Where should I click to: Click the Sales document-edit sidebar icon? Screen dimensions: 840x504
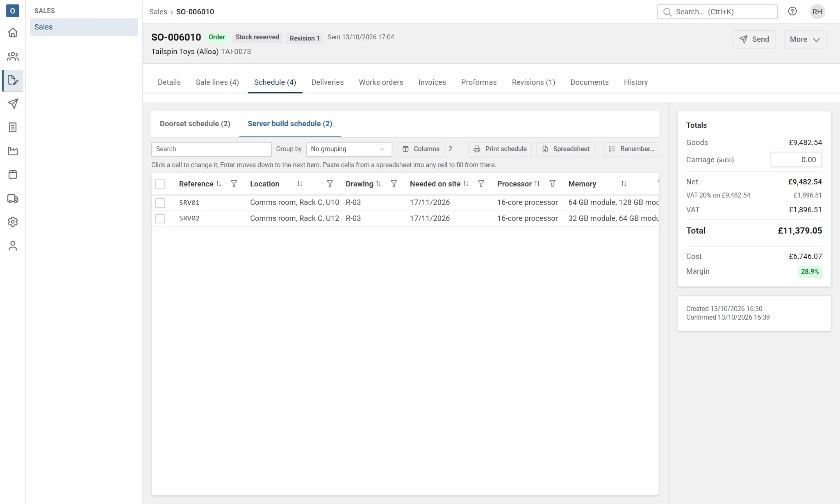tap(13, 80)
